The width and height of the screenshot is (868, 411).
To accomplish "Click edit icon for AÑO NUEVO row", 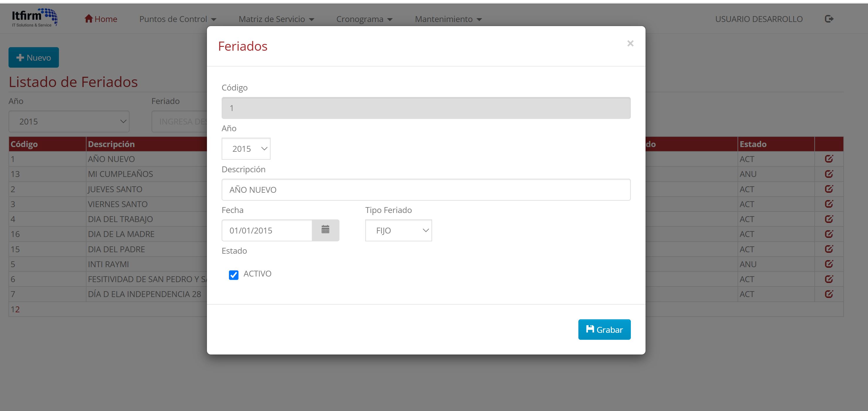I will [829, 159].
